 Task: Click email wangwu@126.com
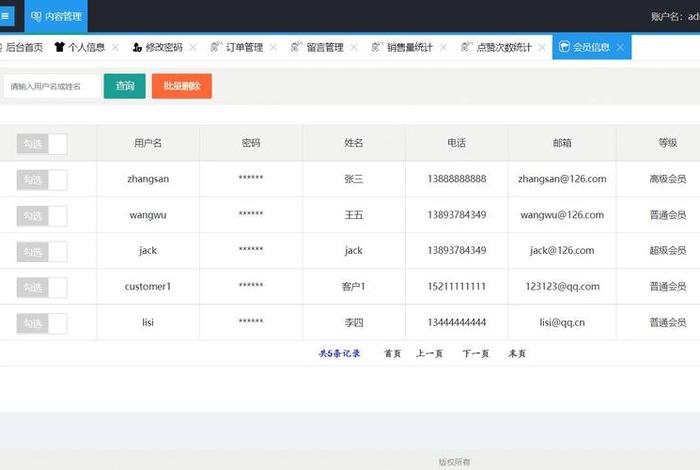(562, 215)
